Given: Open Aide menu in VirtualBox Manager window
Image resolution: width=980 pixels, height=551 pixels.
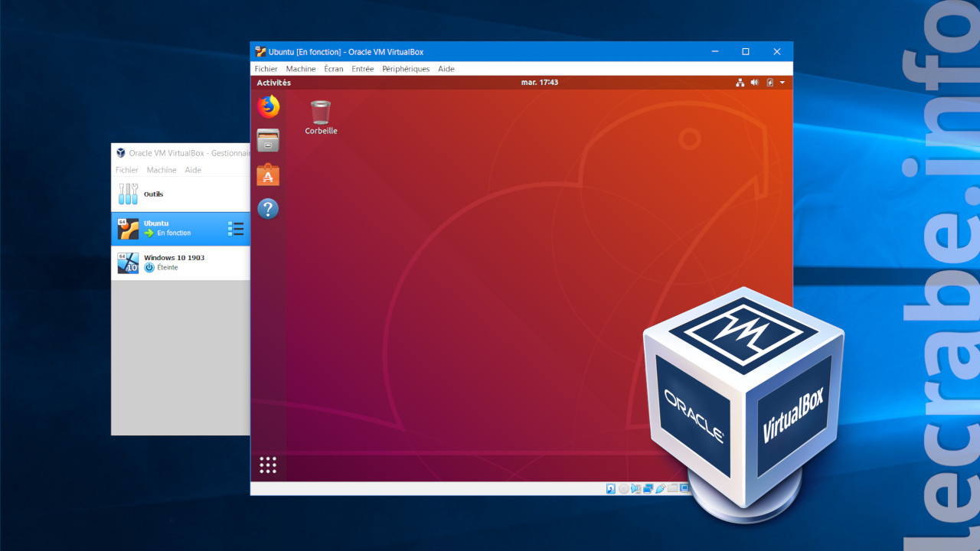Looking at the screenshot, I should [193, 170].
